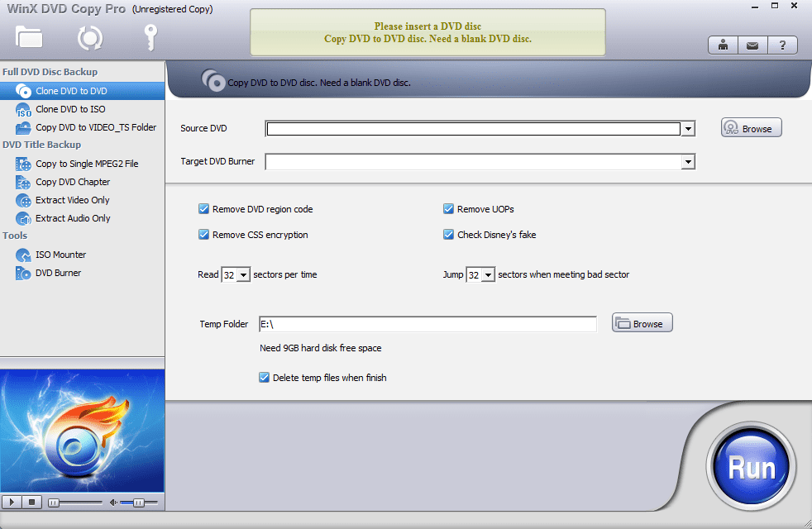812x529 pixels.
Task: Expand the Target DVD Burner dropdown
Action: tap(687, 161)
